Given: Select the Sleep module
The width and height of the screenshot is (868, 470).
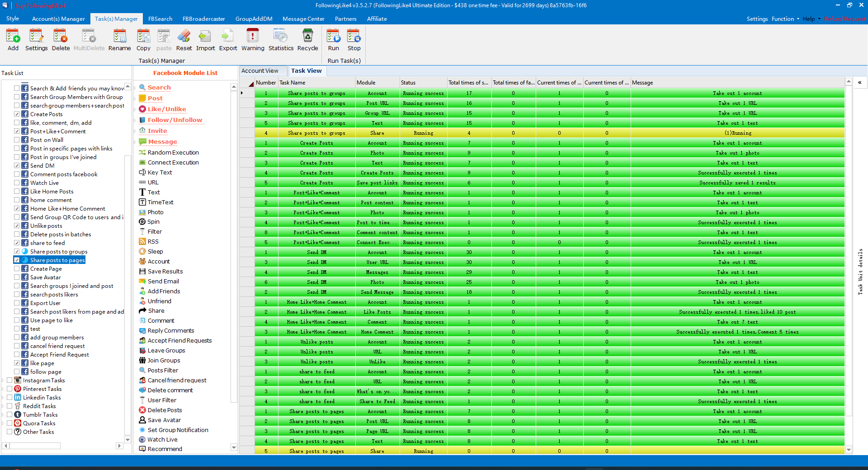Looking at the screenshot, I should 151,252.
